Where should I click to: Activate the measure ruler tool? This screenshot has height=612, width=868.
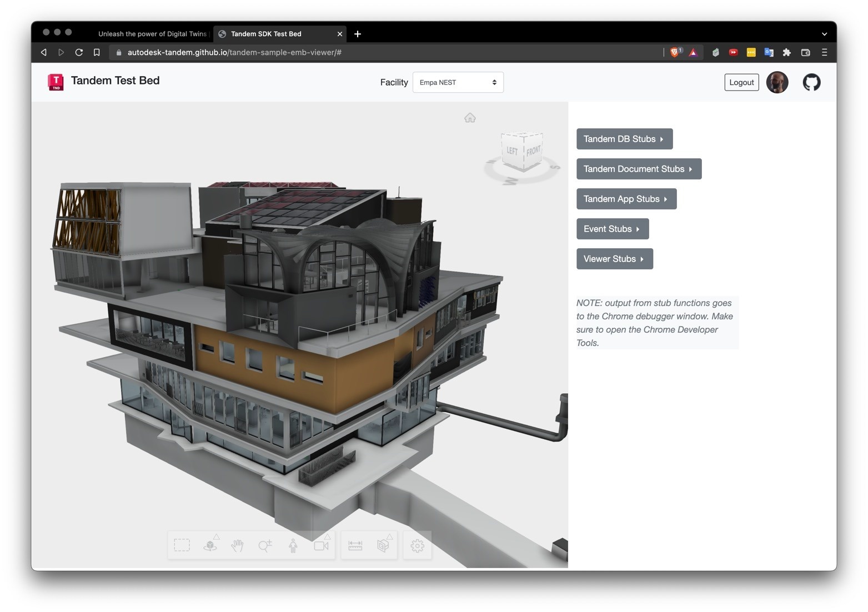click(x=355, y=545)
